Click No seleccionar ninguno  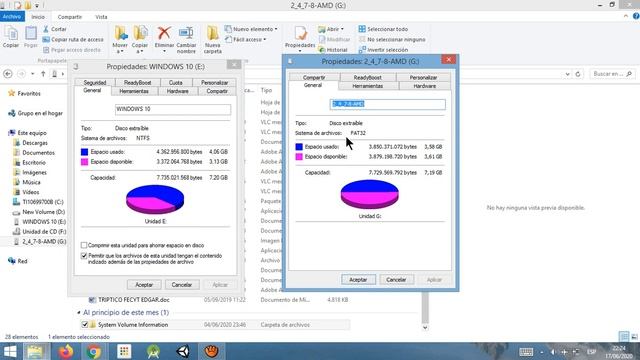click(392, 40)
